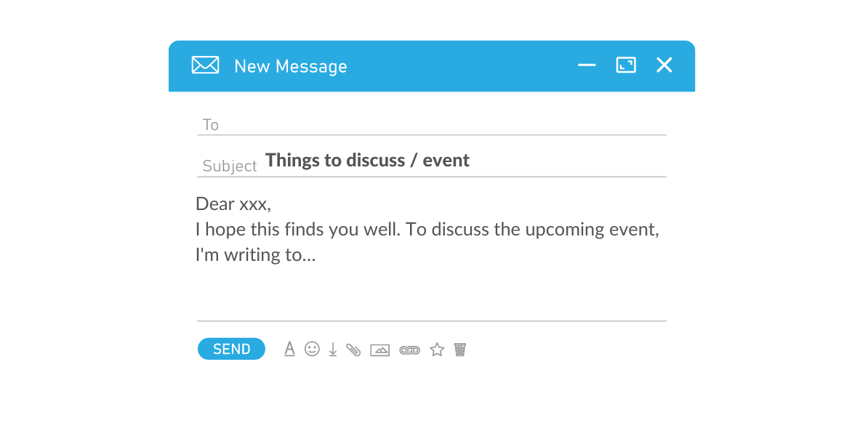Viewport: 868px width, 423px height.
Task: Discard the draft with the trash icon
Action: coord(459,350)
